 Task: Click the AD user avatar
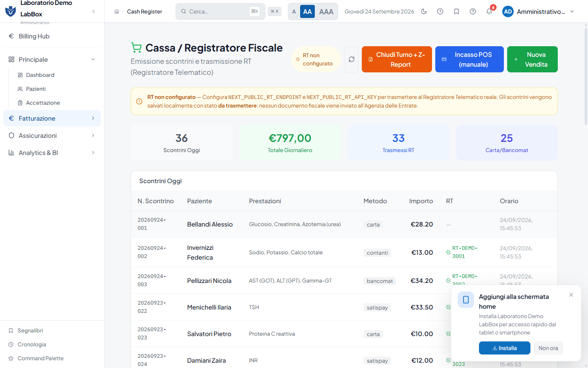[508, 11]
